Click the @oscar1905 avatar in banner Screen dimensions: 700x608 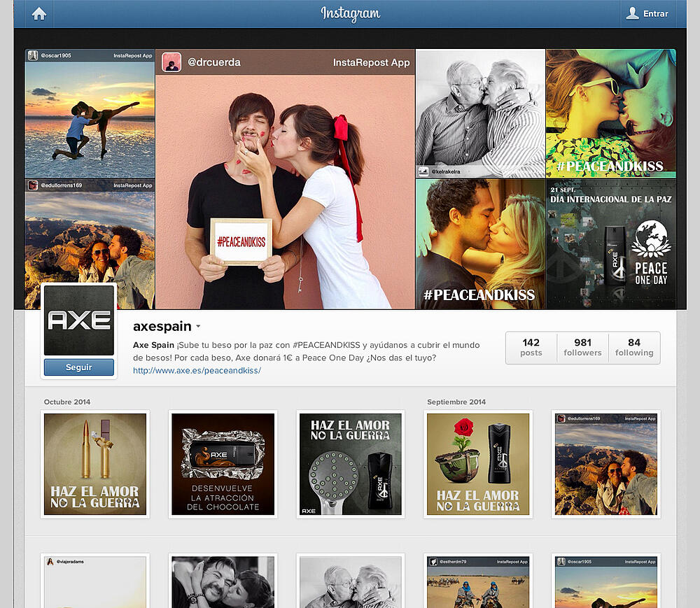point(33,55)
